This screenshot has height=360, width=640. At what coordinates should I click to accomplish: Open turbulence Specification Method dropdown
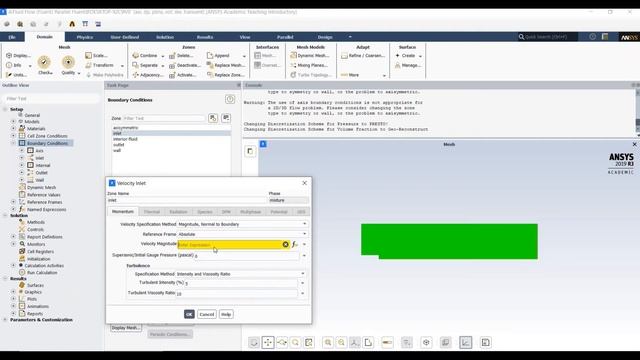241,274
